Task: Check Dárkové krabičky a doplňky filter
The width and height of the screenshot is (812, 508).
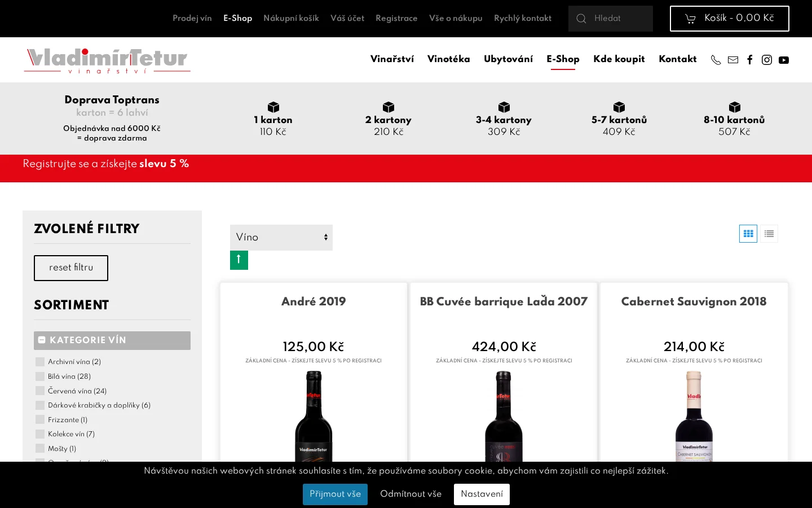Action: (40, 405)
